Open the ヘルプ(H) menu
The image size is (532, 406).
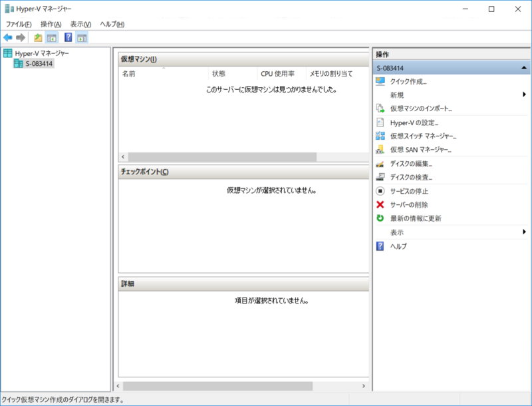tap(112, 24)
